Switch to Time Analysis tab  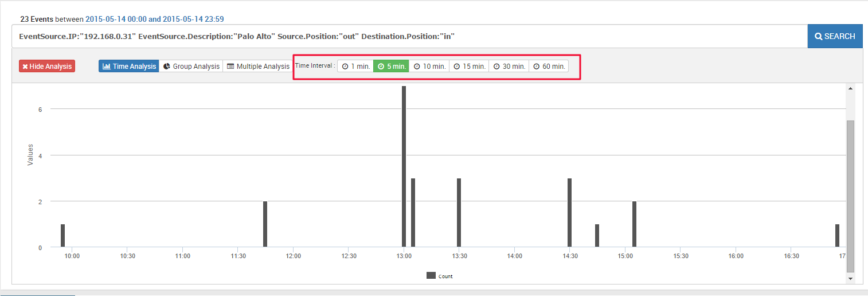pyautogui.click(x=129, y=67)
